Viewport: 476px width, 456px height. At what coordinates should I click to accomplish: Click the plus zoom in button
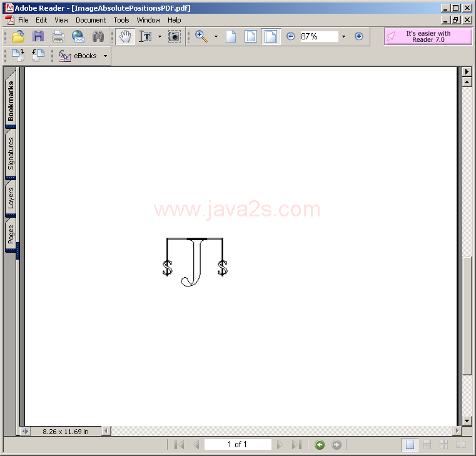[359, 37]
